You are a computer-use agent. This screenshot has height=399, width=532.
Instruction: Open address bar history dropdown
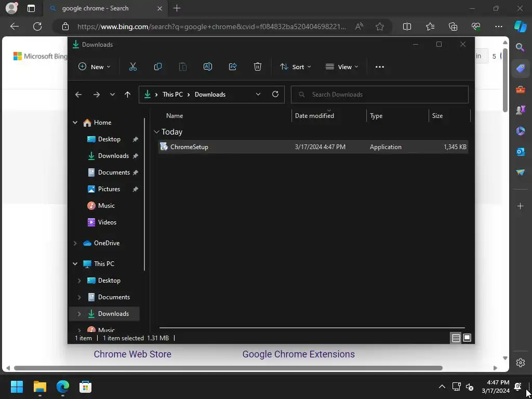pyautogui.click(x=258, y=95)
